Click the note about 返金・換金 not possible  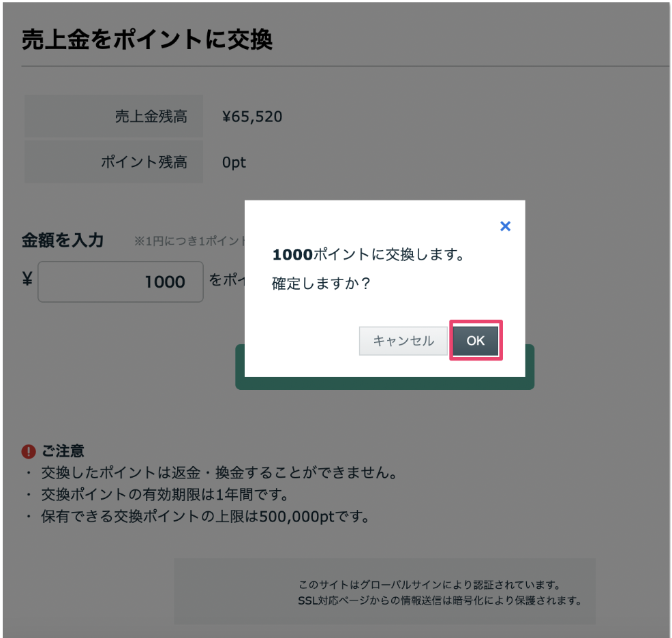point(219,472)
